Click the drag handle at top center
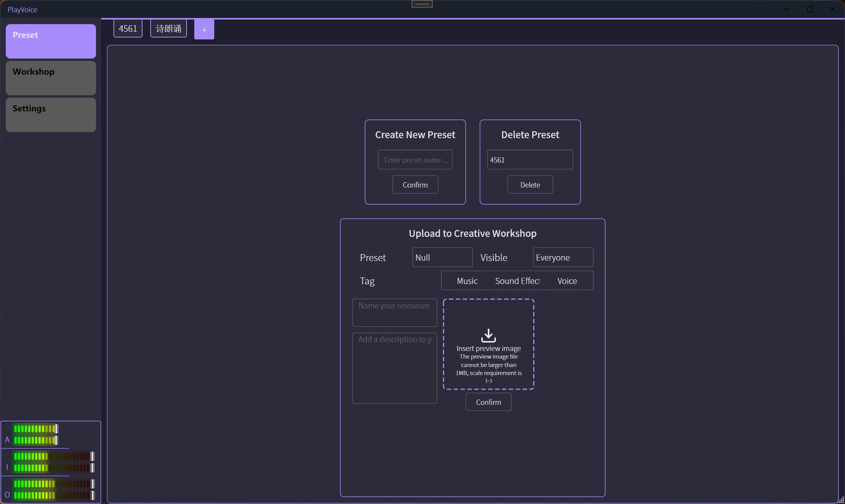Screen dimensions: 845x504 click(422, 4)
